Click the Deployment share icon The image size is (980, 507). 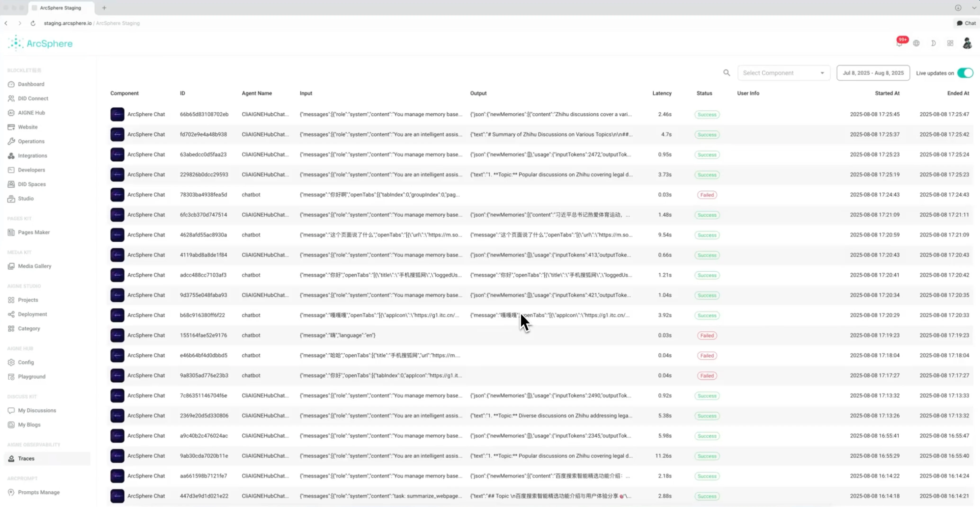pyautogui.click(x=11, y=314)
